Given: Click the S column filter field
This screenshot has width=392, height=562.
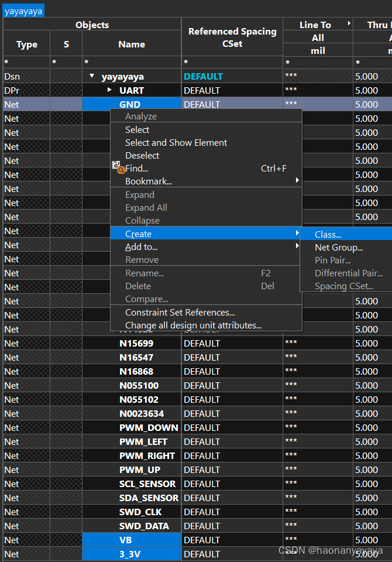Looking at the screenshot, I should click(x=66, y=63).
